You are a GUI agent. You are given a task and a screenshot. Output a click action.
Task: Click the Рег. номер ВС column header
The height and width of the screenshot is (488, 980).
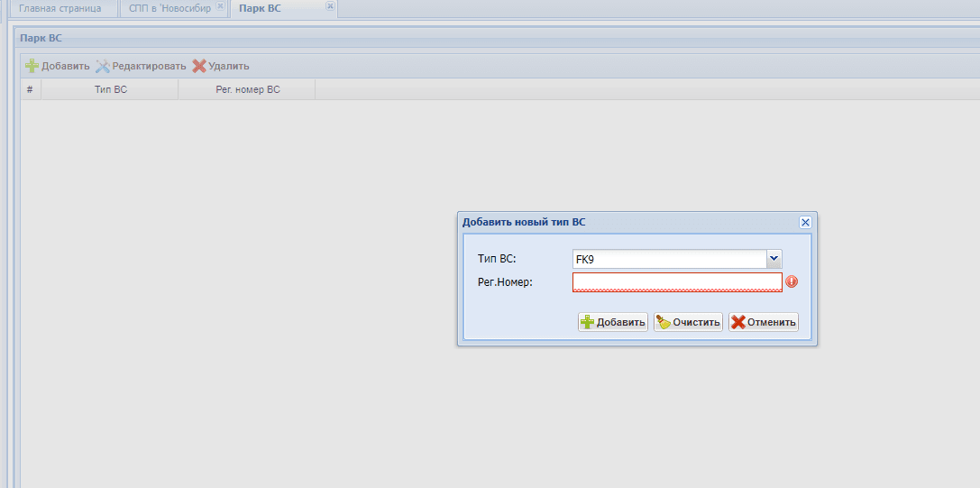[x=247, y=89]
